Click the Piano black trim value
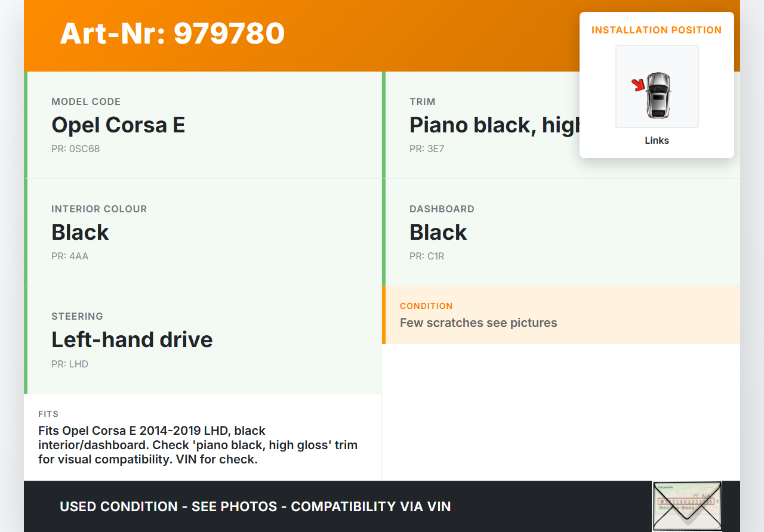 (x=494, y=125)
